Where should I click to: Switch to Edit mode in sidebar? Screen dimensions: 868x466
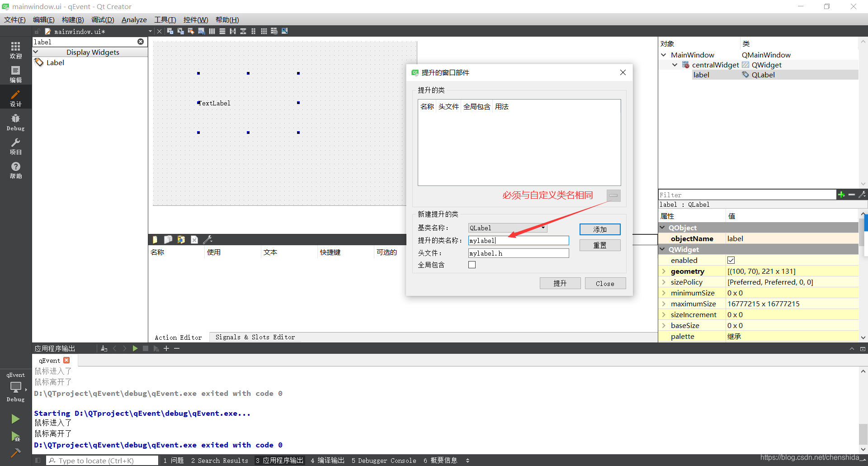pyautogui.click(x=16, y=74)
